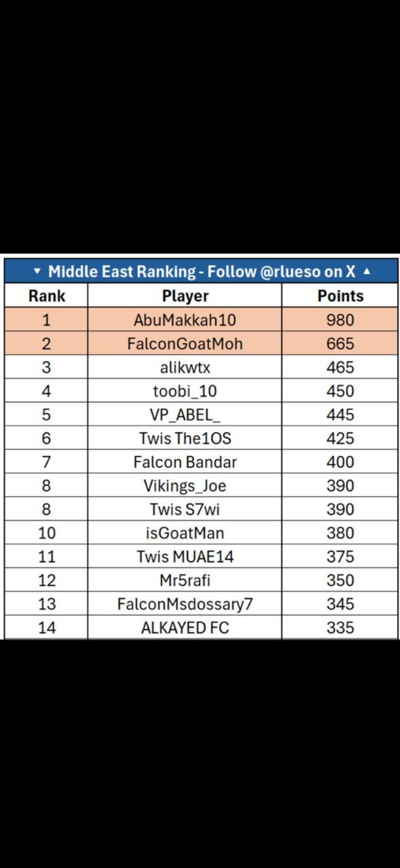This screenshot has width=400, height=868.
Task: Click alikwtx player name
Action: pyautogui.click(x=185, y=367)
